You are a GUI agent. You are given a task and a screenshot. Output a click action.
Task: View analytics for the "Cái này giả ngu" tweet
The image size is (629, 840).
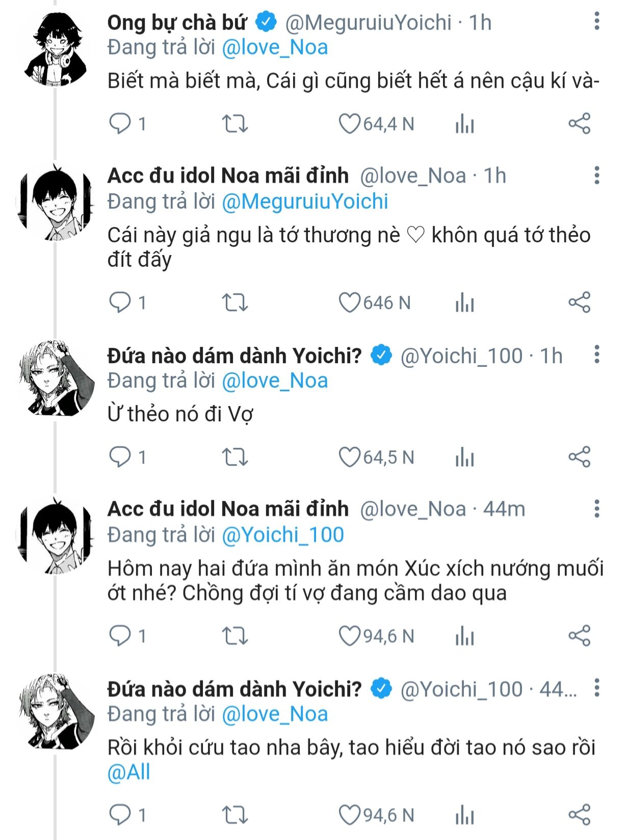tap(464, 303)
